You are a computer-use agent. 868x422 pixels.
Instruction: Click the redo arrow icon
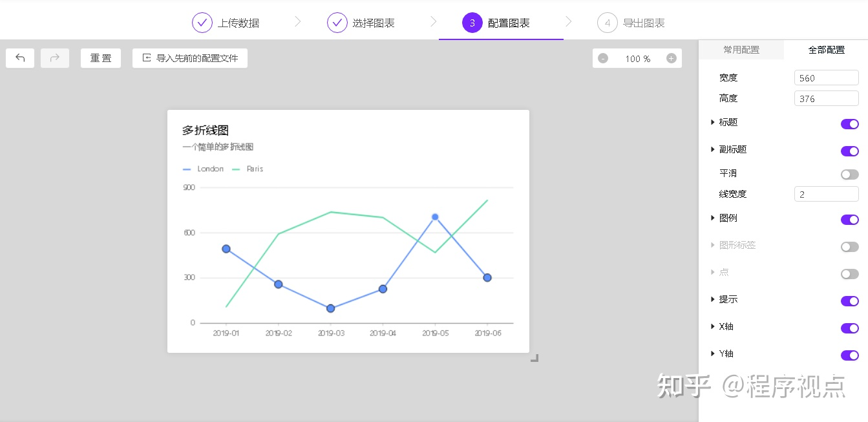(55, 58)
